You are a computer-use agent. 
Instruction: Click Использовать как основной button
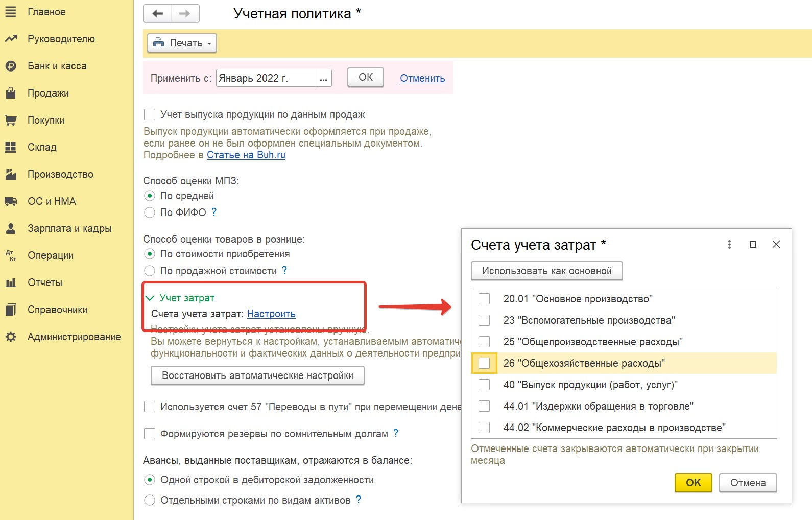coord(546,271)
